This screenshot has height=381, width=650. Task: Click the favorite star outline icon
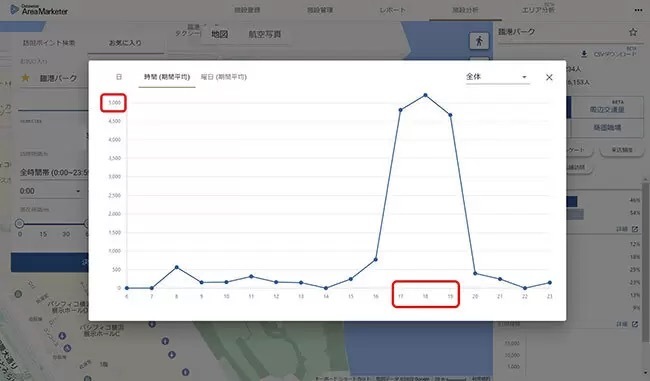coord(633,32)
